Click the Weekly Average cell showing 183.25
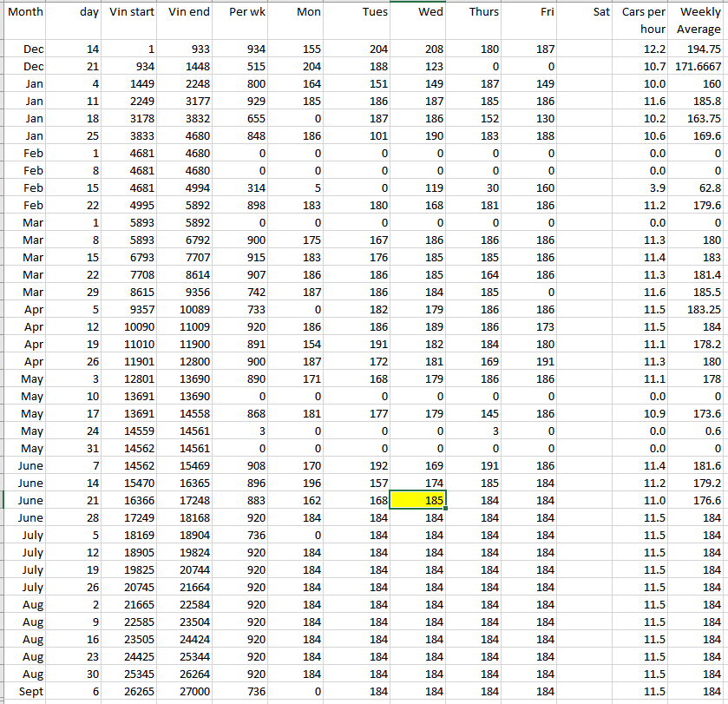This screenshot has width=728, height=704. pos(699,310)
